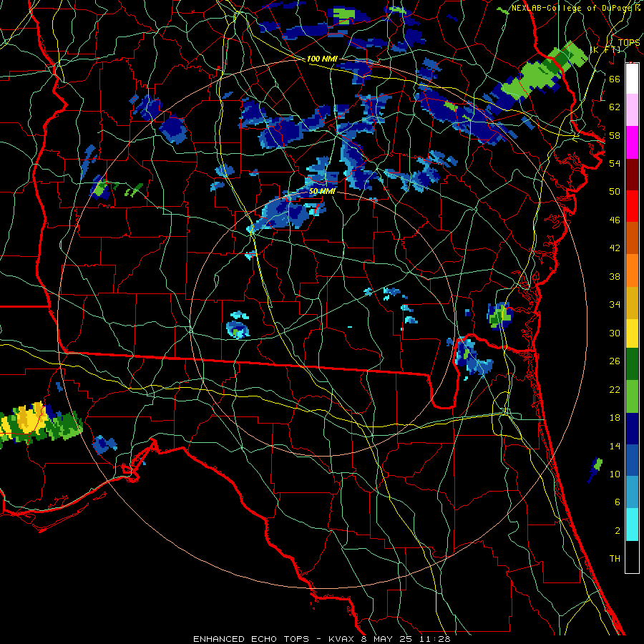This screenshot has width=644, height=644.
Task: Select the dark orange swatch above 42
Action: [x=632, y=238]
